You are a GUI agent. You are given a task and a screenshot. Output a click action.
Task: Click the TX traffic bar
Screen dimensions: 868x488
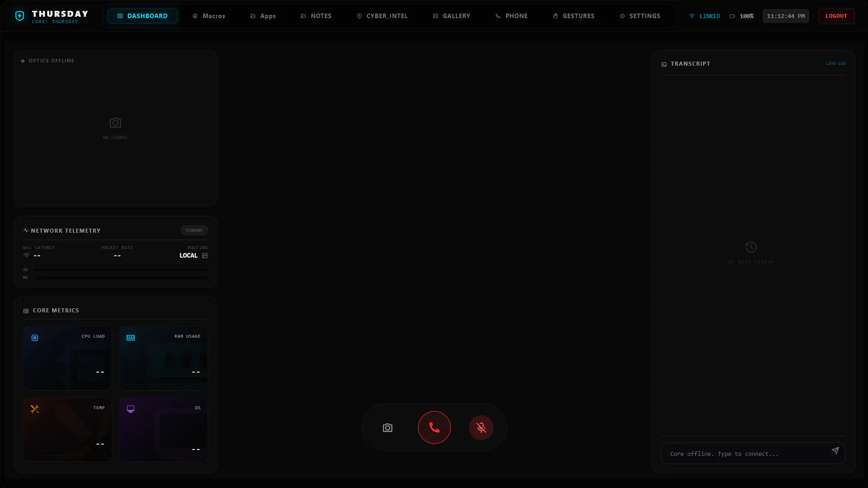point(121,270)
